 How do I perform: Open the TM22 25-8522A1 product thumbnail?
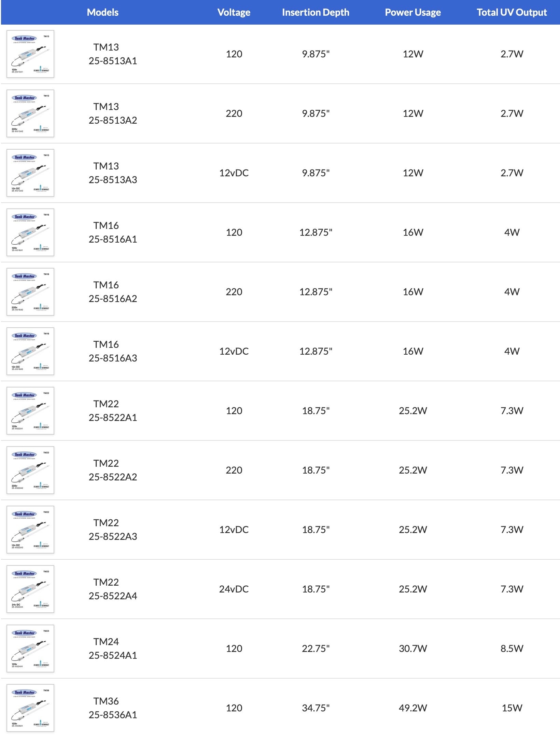click(30, 411)
